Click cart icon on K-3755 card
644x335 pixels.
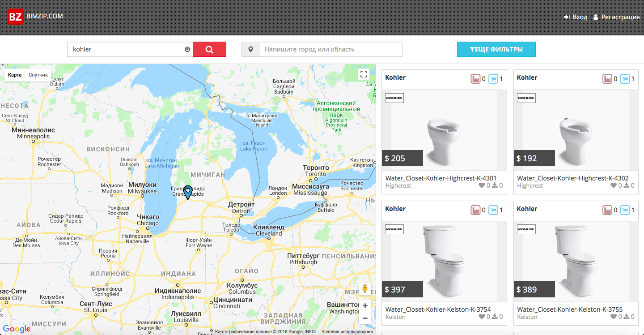625,210
